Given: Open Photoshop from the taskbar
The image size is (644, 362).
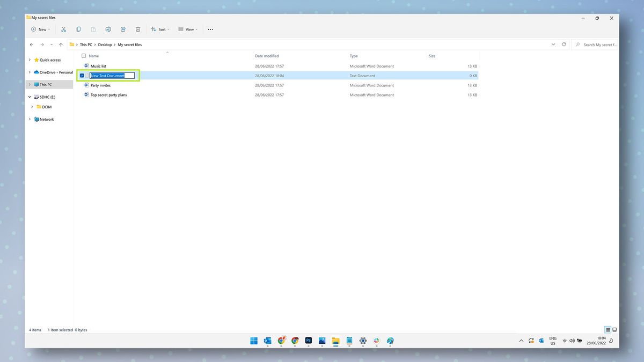Looking at the screenshot, I should click(309, 341).
